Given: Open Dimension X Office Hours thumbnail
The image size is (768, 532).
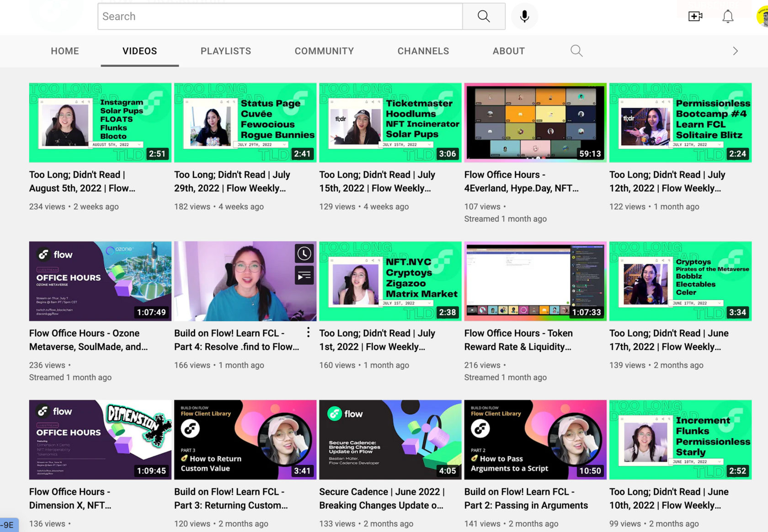Looking at the screenshot, I should (100, 440).
